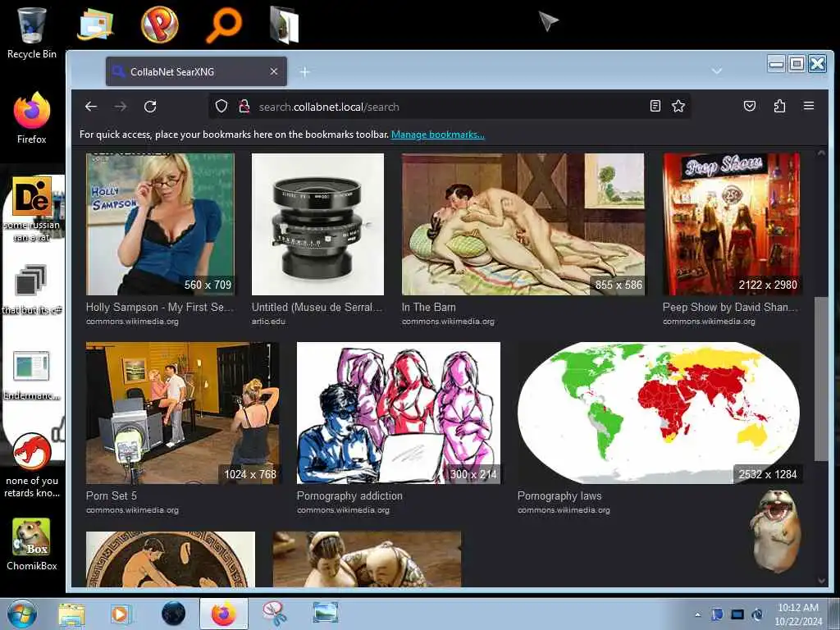The width and height of the screenshot is (840, 630).
Task: Close the CollabNet SearXNG tab
Action: coord(274,71)
